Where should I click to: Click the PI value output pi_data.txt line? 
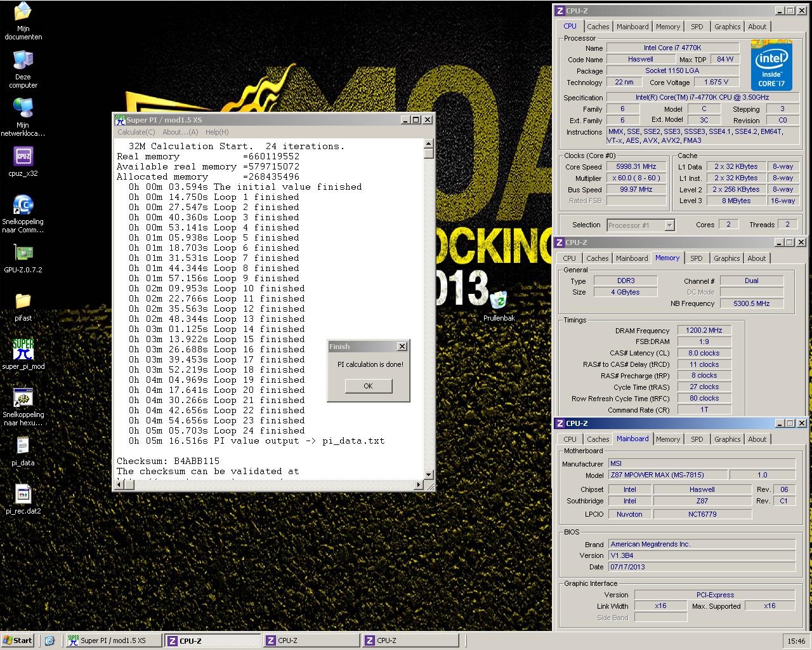pos(257,441)
